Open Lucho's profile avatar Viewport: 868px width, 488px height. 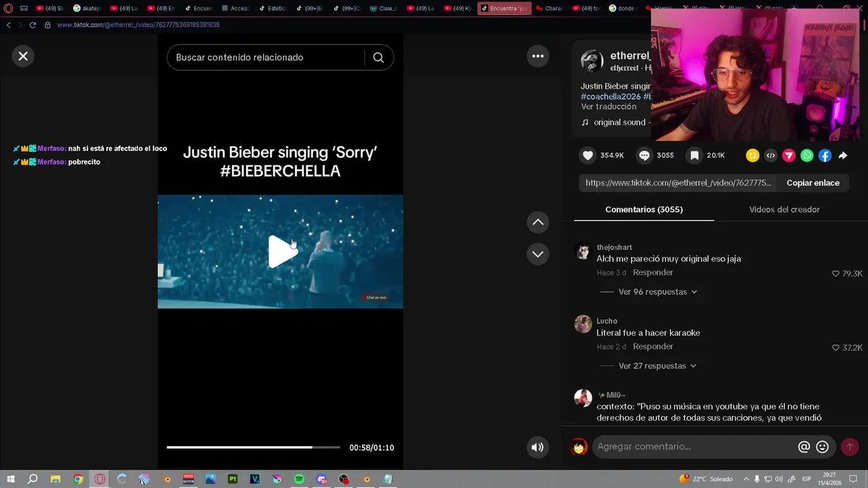[x=583, y=324]
